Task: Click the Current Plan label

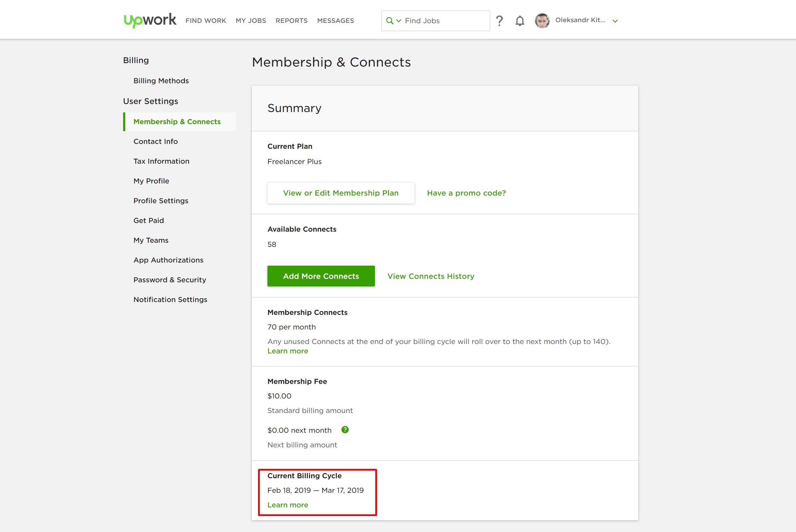Action: click(290, 146)
